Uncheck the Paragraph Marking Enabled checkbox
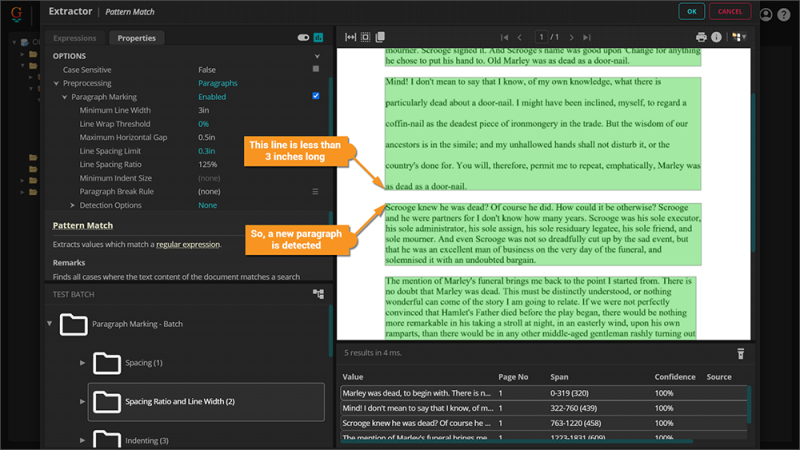Viewport: 800px width, 450px height. click(x=316, y=97)
